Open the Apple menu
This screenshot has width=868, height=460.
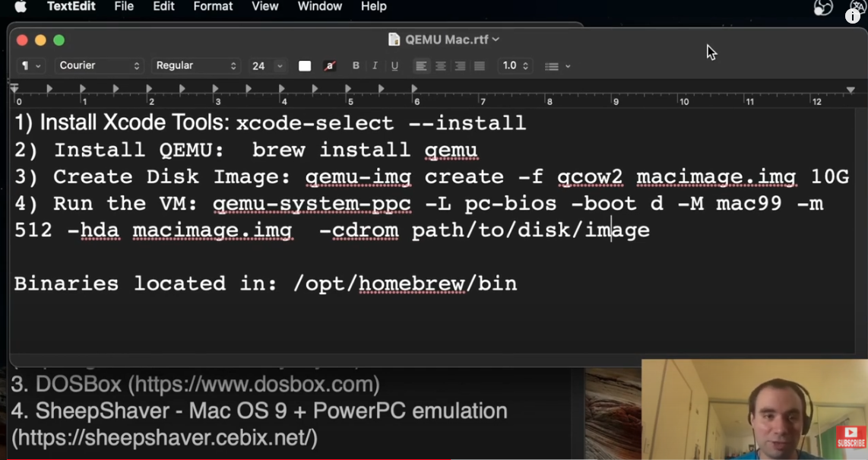click(21, 6)
